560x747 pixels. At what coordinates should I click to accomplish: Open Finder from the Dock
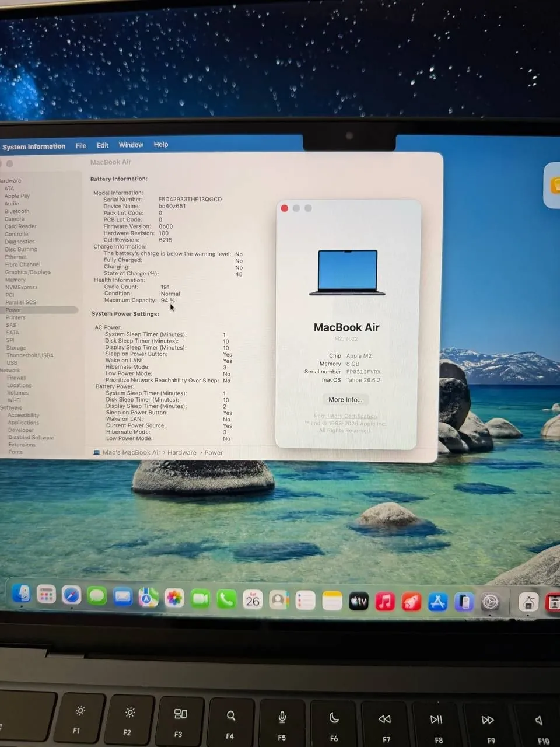pyautogui.click(x=22, y=594)
